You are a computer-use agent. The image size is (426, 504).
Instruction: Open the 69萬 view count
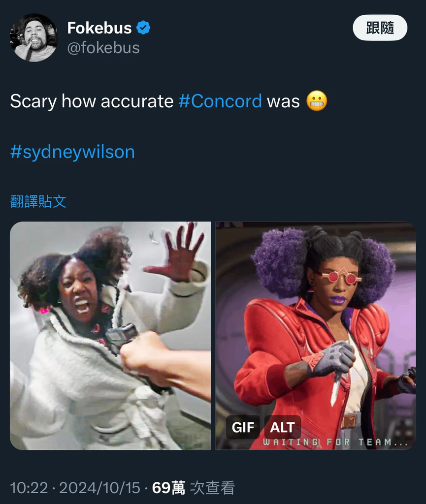click(168, 488)
